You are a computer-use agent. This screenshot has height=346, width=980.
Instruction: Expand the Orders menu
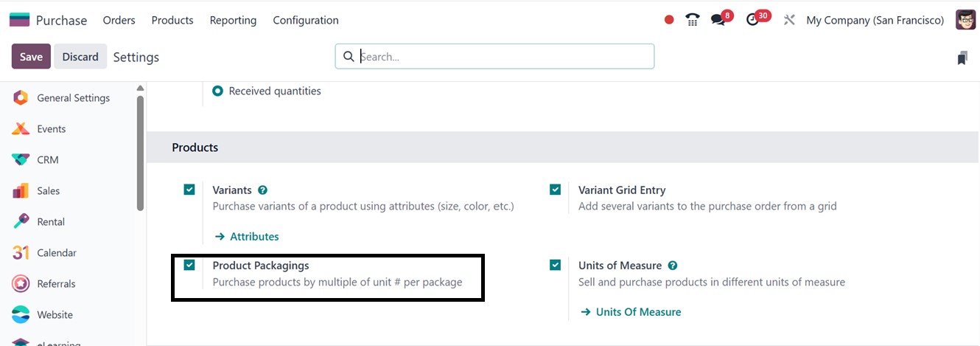point(119,20)
